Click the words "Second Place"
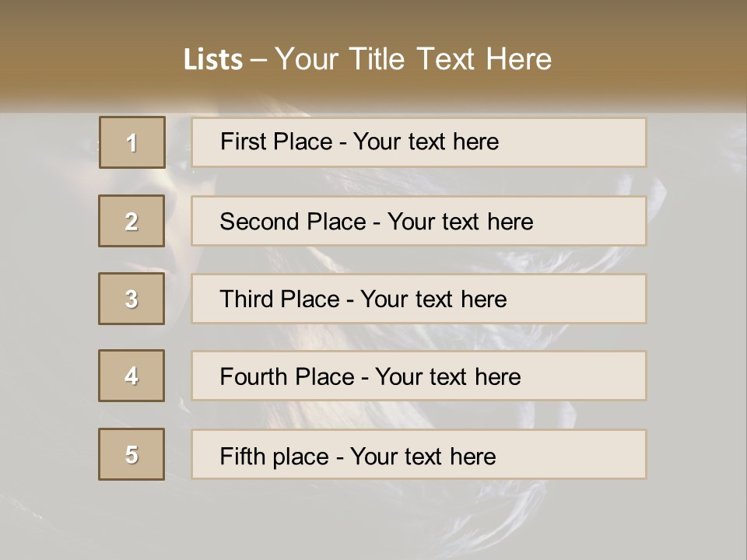The image size is (747, 560). coord(292,222)
